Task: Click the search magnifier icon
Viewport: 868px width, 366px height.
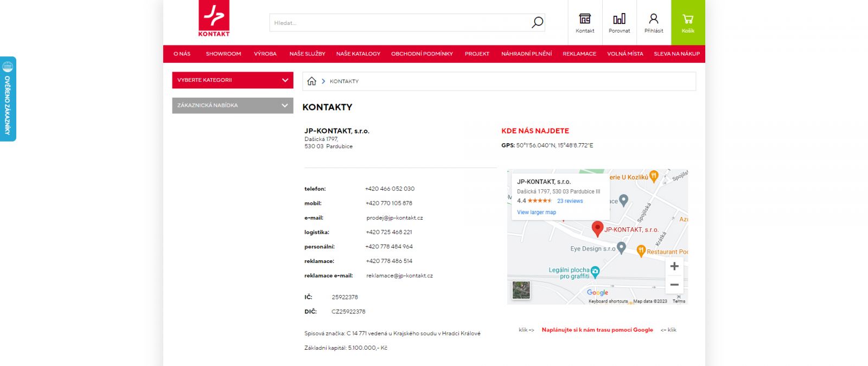Action: [x=537, y=23]
